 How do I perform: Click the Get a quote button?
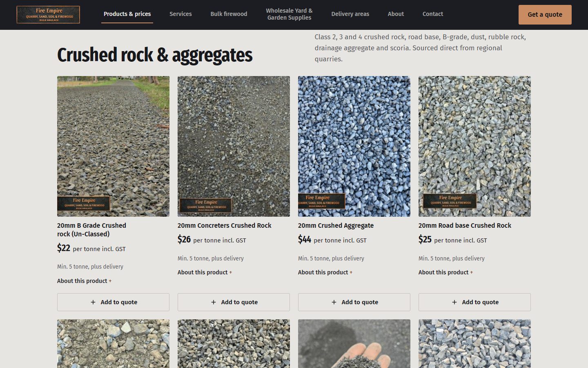[545, 15]
